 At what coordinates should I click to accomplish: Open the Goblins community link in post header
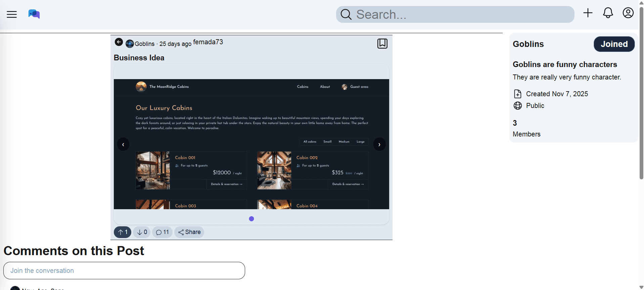(145, 44)
